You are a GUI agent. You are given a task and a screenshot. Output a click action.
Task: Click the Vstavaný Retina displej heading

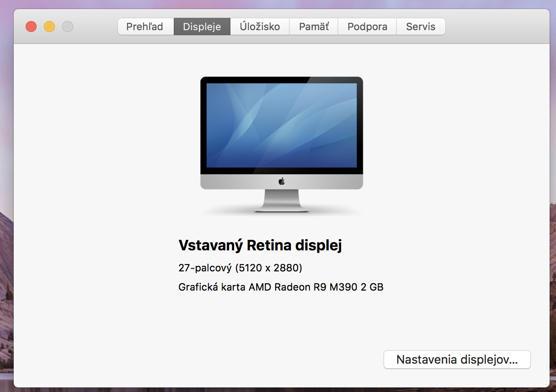click(260, 245)
